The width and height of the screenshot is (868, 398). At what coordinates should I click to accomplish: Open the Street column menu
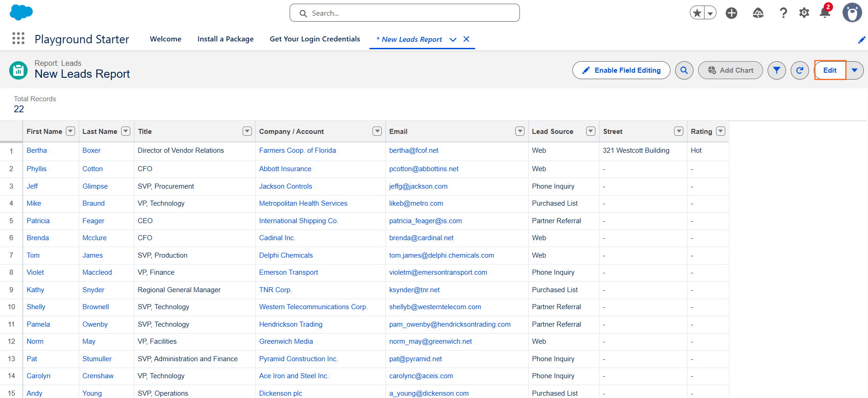679,131
